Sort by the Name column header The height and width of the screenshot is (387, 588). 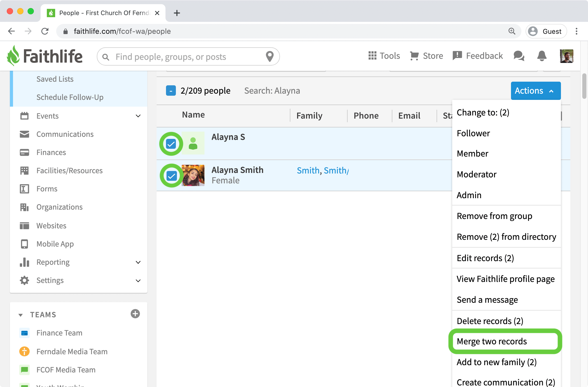pyautogui.click(x=193, y=115)
